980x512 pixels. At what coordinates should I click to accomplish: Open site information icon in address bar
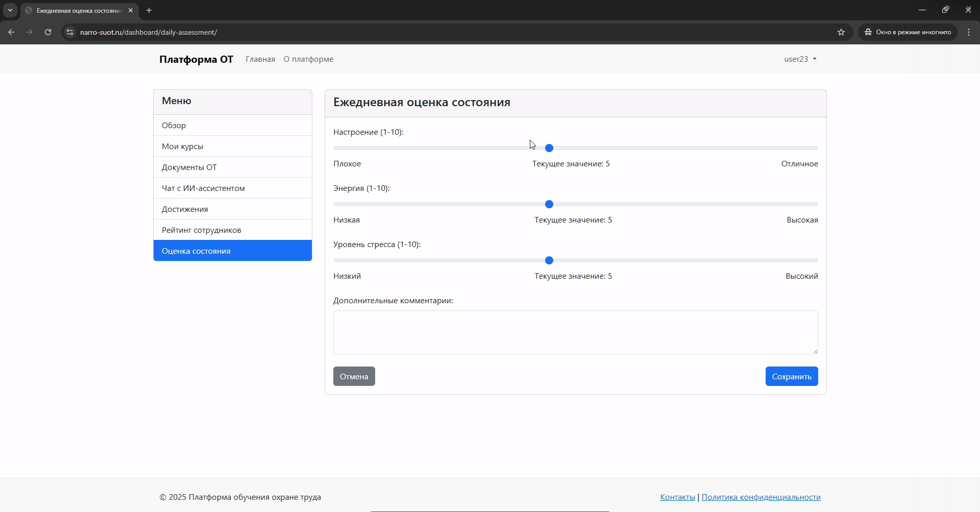tap(70, 32)
